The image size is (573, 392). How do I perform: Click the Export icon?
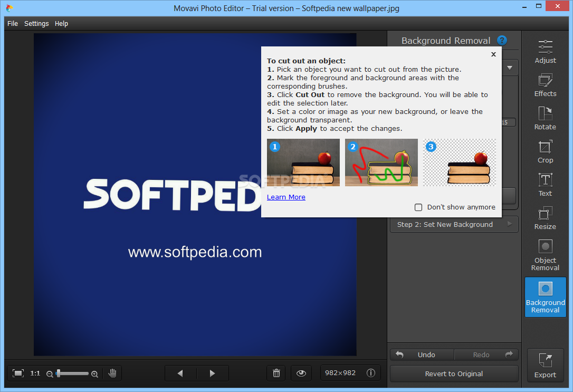[545, 366]
